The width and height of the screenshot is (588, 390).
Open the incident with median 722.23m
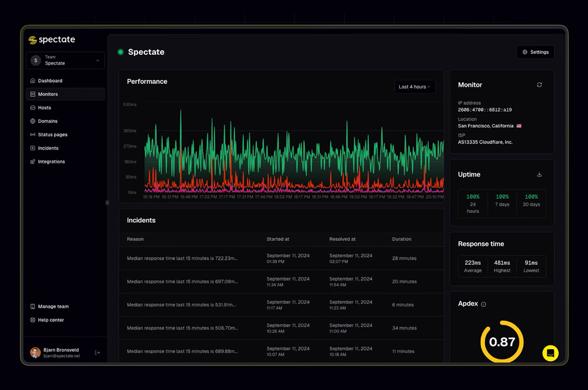(281, 258)
